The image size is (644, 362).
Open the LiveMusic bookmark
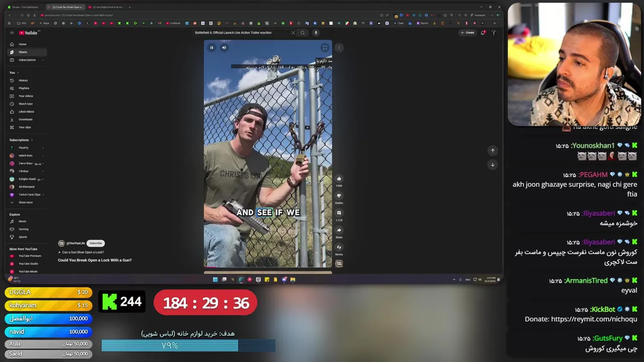[x=173, y=23]
